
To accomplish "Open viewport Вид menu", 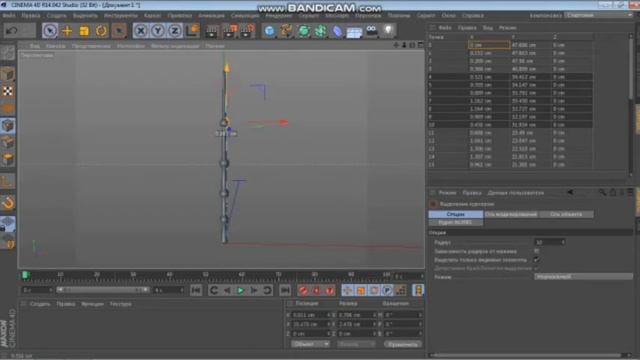I will click(x=35, y=46).
